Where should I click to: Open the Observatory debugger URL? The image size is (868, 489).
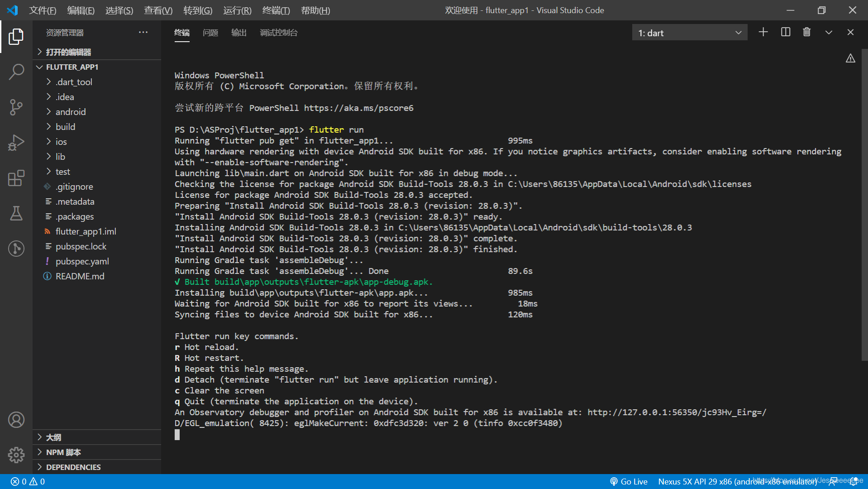[x=677, y=412]
